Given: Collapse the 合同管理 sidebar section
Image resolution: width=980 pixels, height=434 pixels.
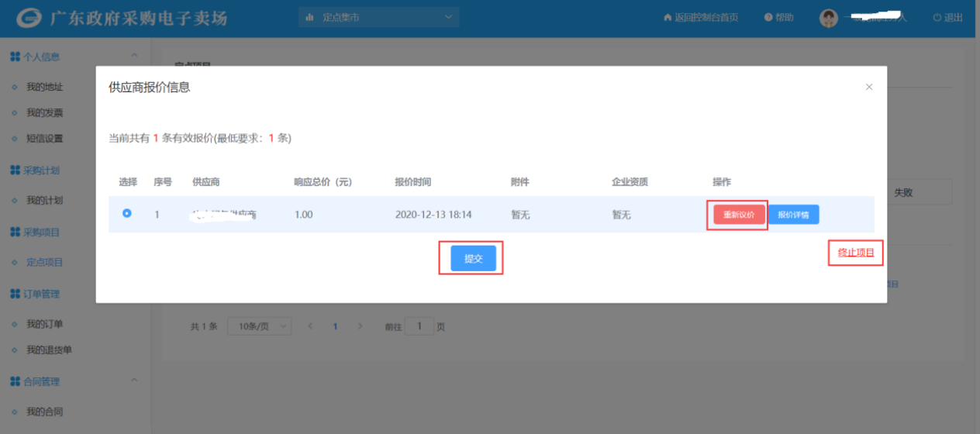Looking at the screenshot, I should 134,381.
